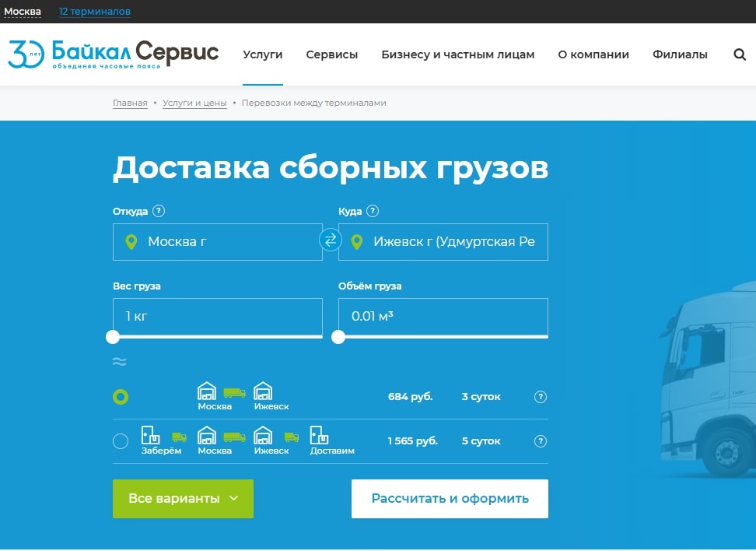Screen dimensions: 756x551
Task: Open the 12 терминалов link
Action: [x=95, y=12]
